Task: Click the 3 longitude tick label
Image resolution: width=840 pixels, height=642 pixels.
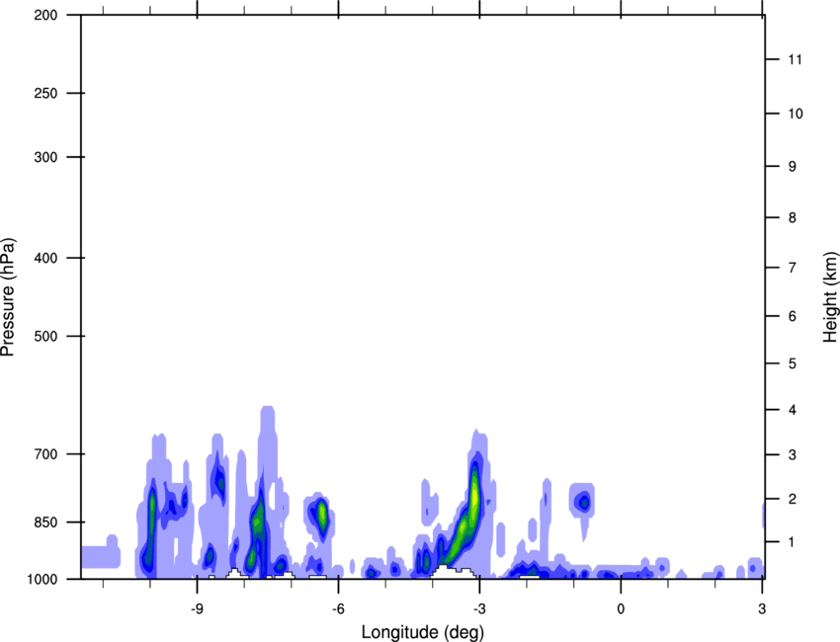Action: [762, 608]
